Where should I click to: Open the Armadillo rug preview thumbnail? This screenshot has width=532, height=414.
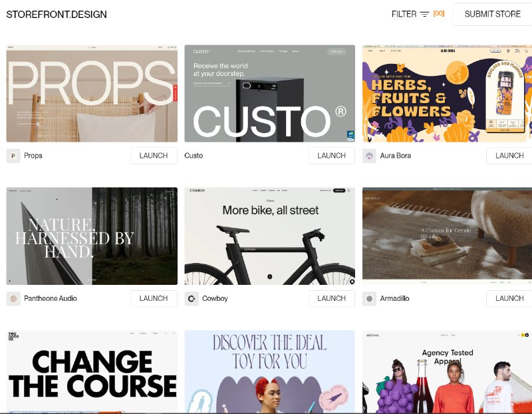click(447, 236)
